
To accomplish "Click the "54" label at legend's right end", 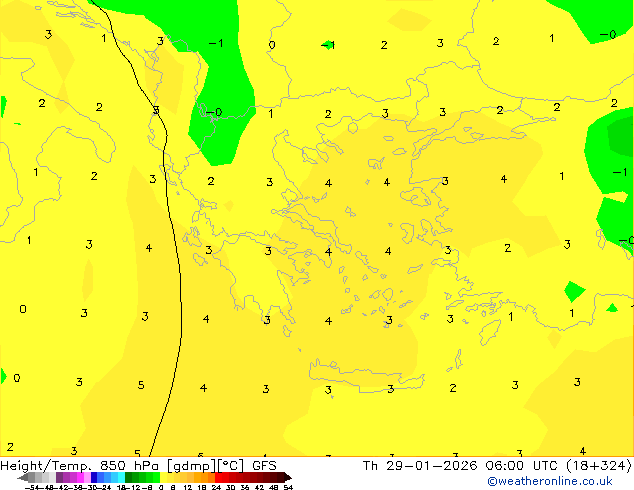I will tap(288, 488).
